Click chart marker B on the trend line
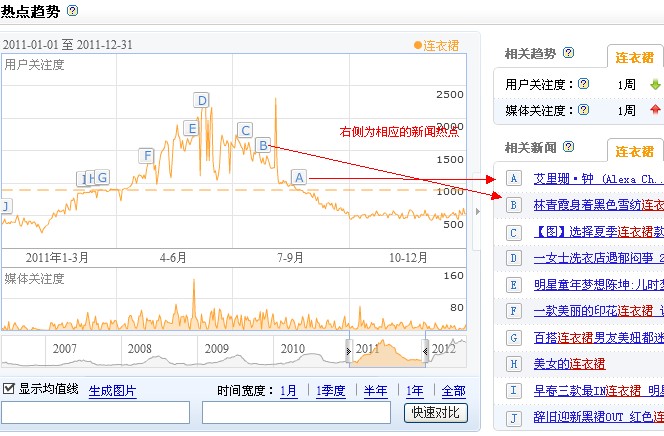Screen dimensions: 664x436 click(263, 145)
